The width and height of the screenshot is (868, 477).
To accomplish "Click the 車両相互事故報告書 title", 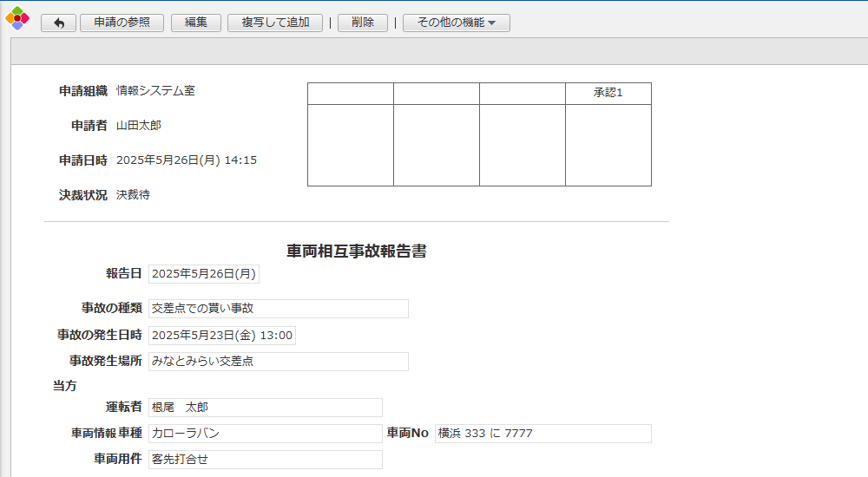I will tap(357, 252).
